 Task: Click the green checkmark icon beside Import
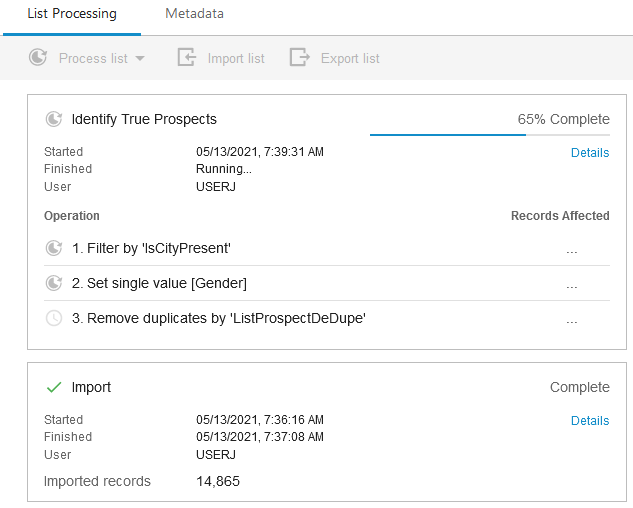pyautogui.click(x=54, y=387)
